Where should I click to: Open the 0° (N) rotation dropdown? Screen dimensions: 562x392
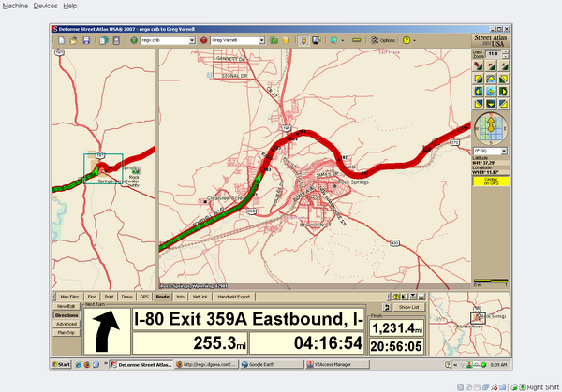[x=504, y=151]
